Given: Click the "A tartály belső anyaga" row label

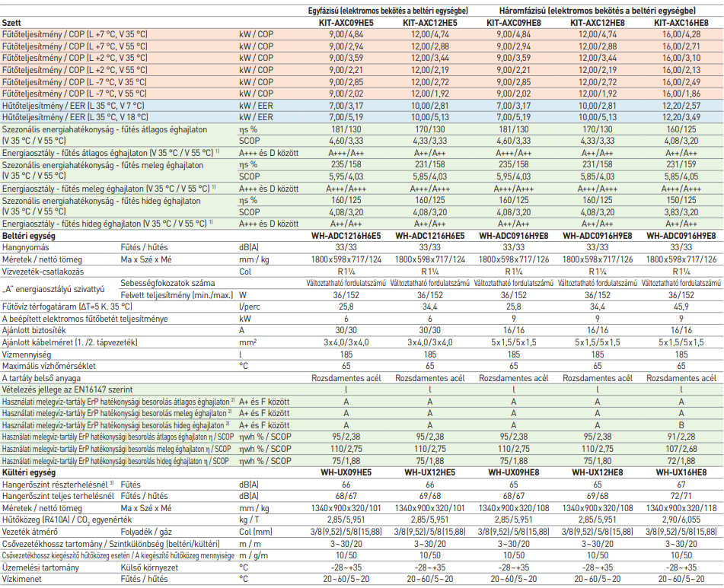Looking at the screenshot, I should pos(41,378).
